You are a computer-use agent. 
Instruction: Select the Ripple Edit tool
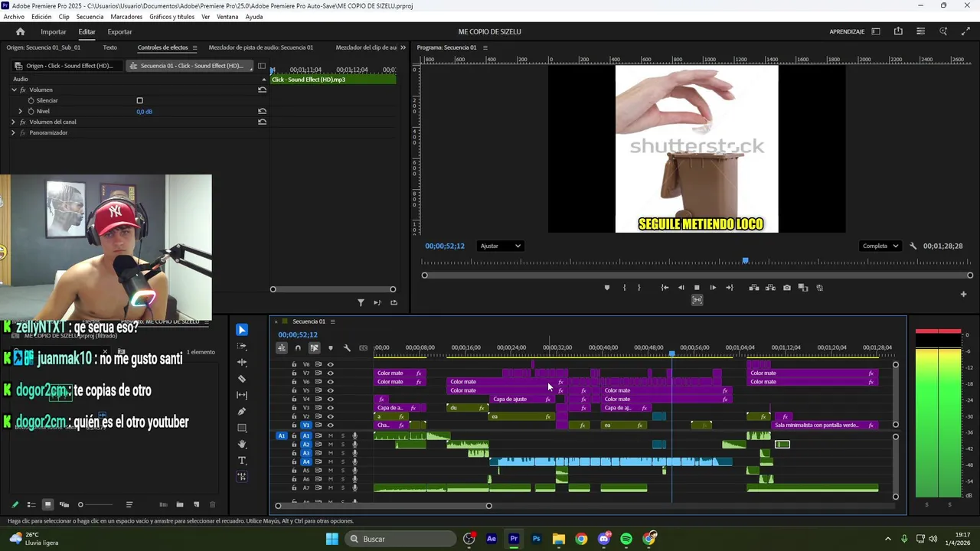(x=242, y=363)
